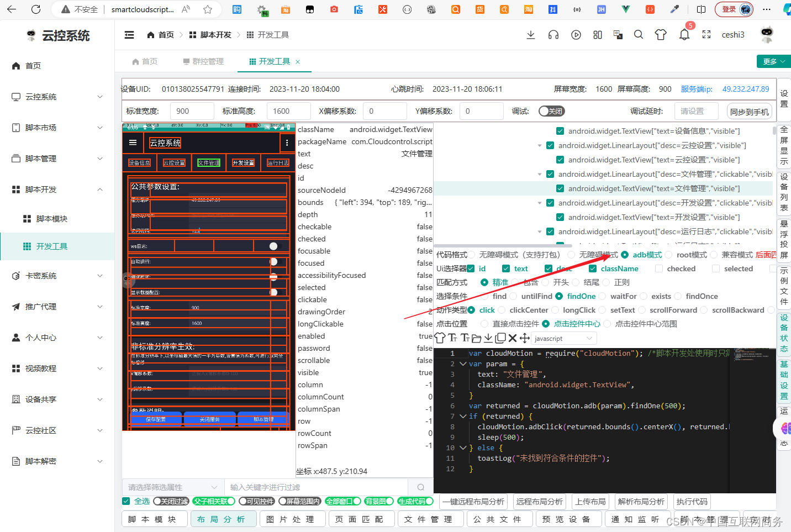Click the open-folder icon above the code editor
Viewport: 791px width, 532px height.
click(476, 338)
